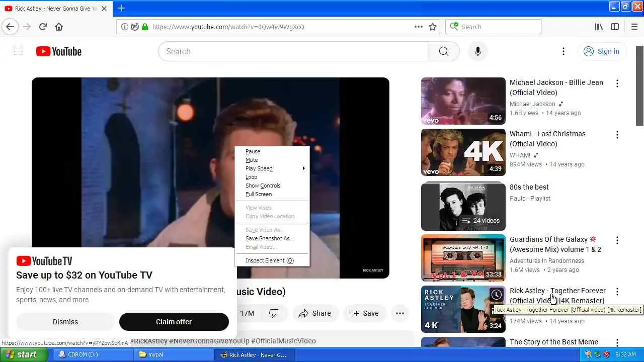The width and height of the screenshot is (644, 362).
Task: Open the Adventures In Randomness channel link
Action: [x=547, y=261]
